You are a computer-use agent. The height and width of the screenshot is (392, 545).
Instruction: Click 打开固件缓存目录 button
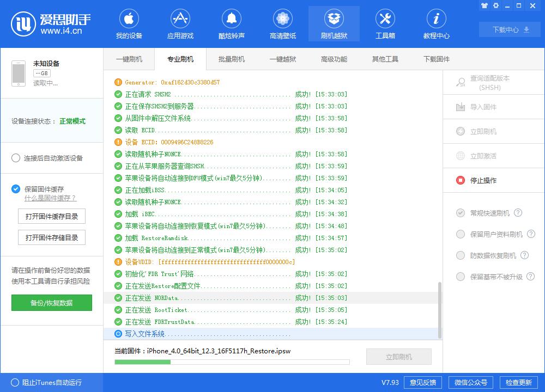click(52, 216)
